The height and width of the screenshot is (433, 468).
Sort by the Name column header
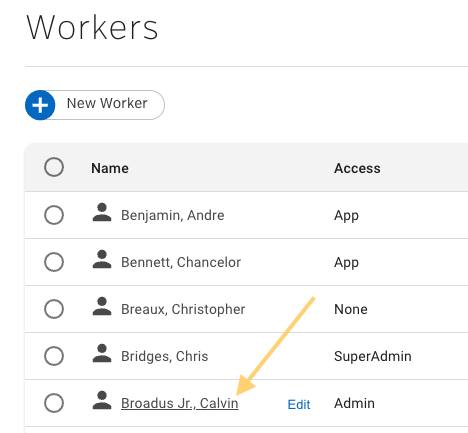point(110,168)
